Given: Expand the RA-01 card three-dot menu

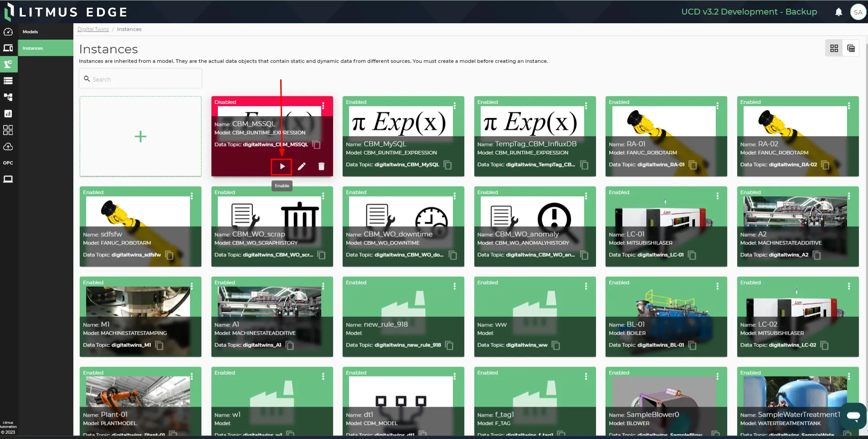Looking at the screenshot, I should (717, 106).
